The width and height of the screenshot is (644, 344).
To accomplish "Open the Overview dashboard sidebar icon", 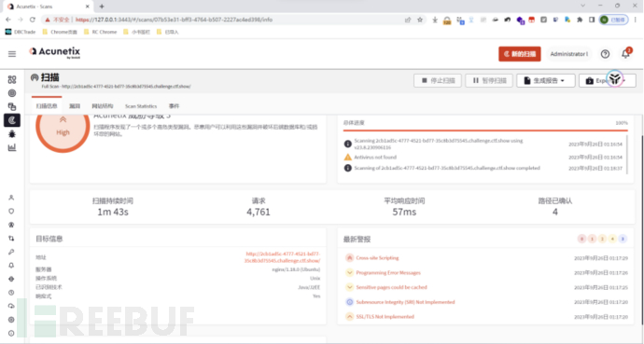I will (12, 79).
